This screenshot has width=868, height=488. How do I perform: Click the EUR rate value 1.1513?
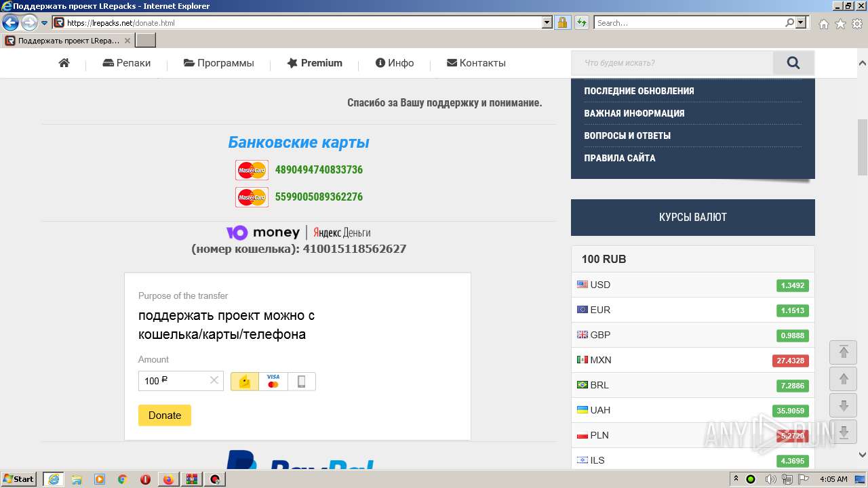pyautogui.click(x=793, y=310)
